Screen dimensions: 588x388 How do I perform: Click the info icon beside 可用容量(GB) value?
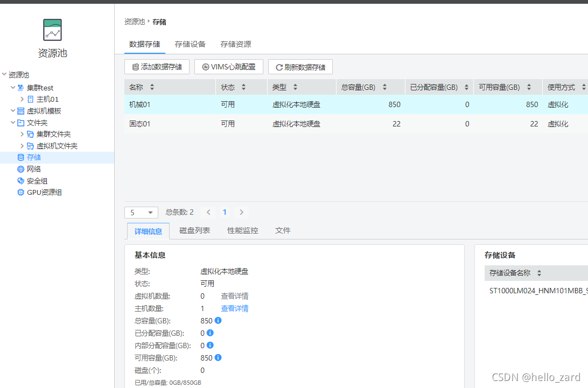tap(218, 358)
